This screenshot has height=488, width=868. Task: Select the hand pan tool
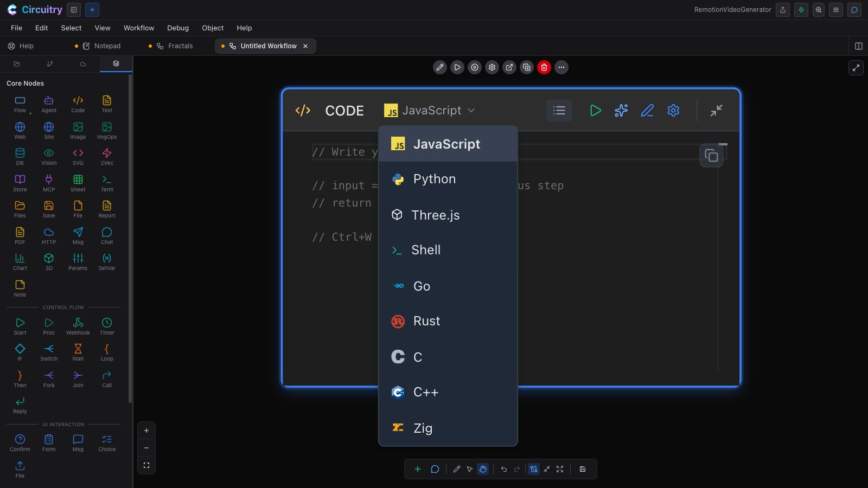[x=483, y=469]
